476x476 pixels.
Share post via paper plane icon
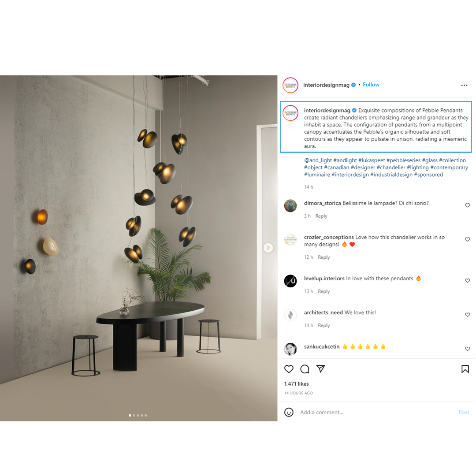(x=320, y=369)
